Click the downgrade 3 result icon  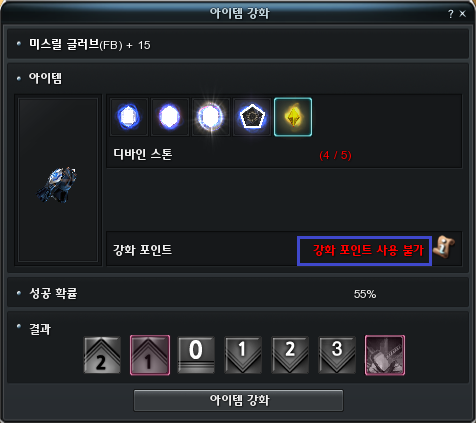337,355
